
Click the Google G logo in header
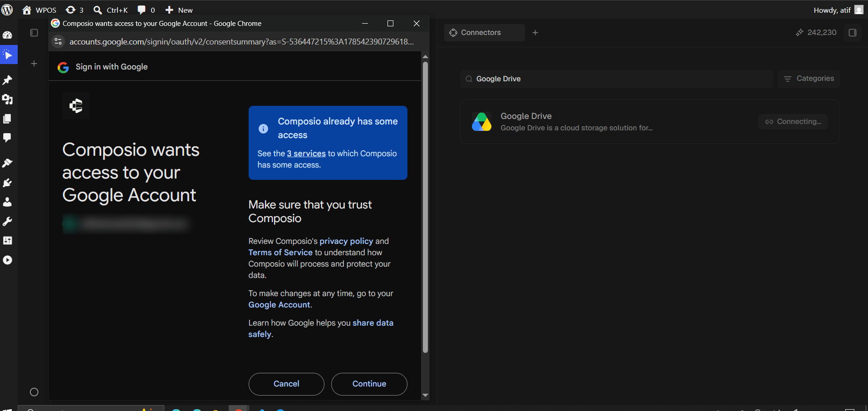(63, 67)
